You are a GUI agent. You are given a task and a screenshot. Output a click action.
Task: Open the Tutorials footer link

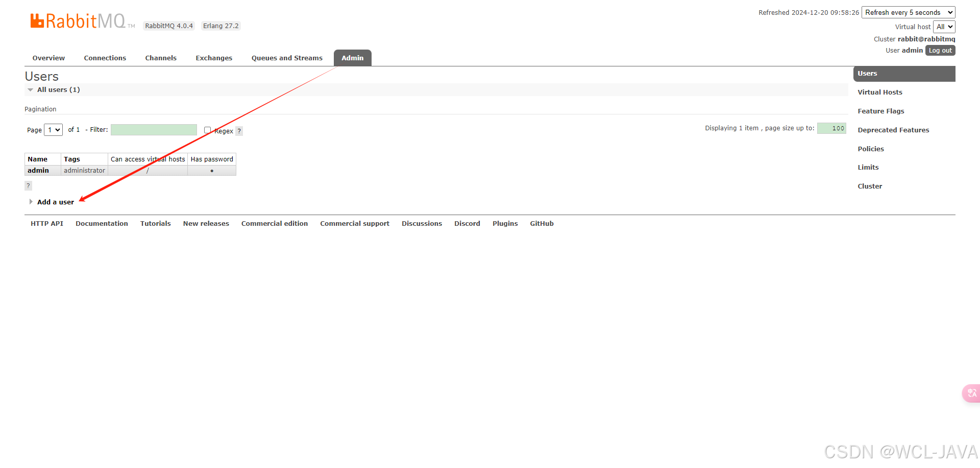coord(156,223)
